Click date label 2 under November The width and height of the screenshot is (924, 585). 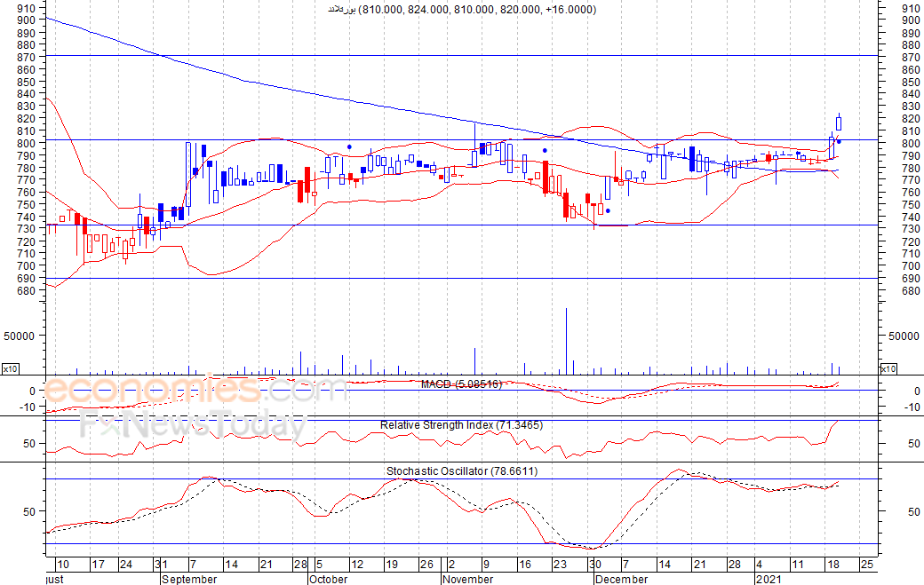(x=452, y=565)
